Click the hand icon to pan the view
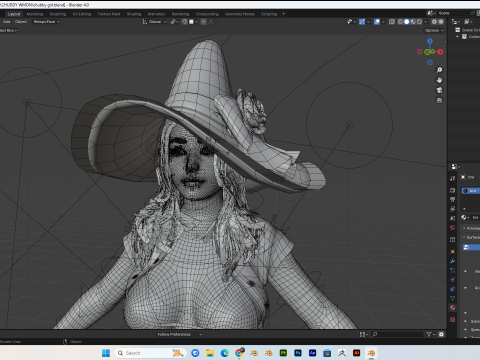 click(x=439, y=80)
